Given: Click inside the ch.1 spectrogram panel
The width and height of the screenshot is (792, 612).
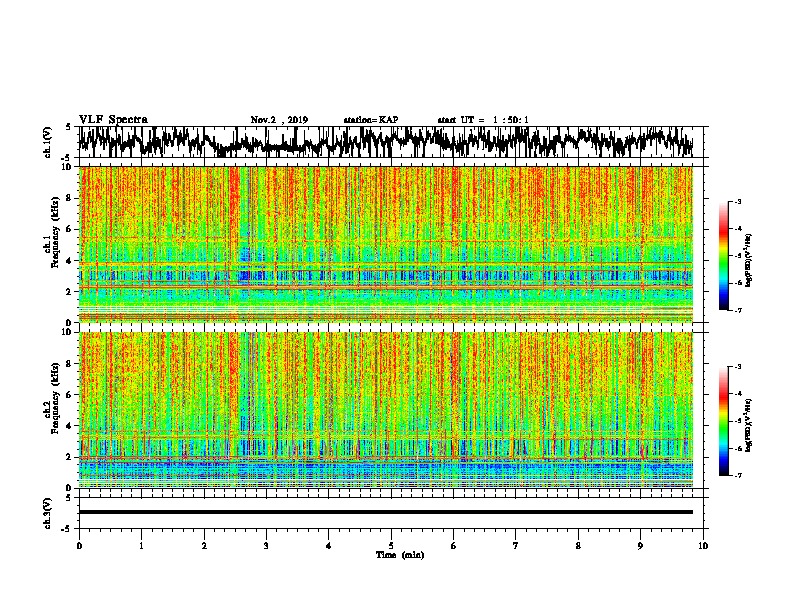Looking at the screenshot, I should (386, 244).
